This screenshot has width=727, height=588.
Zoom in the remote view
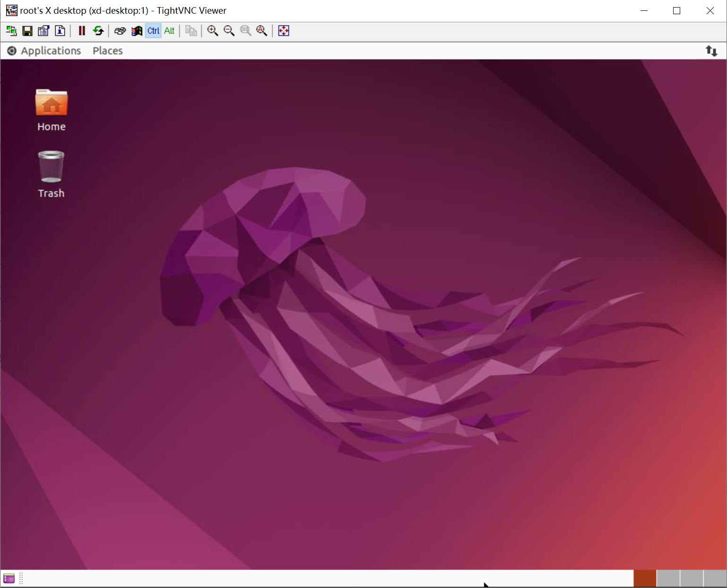click(x=213, y=31)
